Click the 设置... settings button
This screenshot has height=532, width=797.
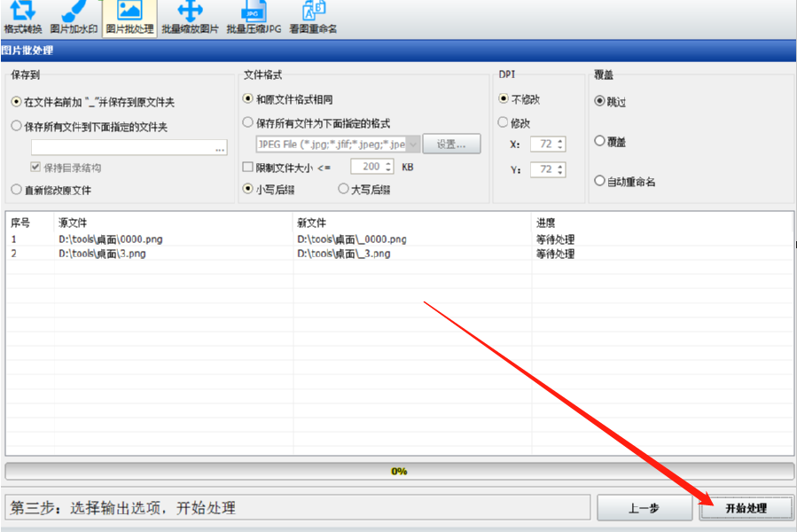point(451,144)
